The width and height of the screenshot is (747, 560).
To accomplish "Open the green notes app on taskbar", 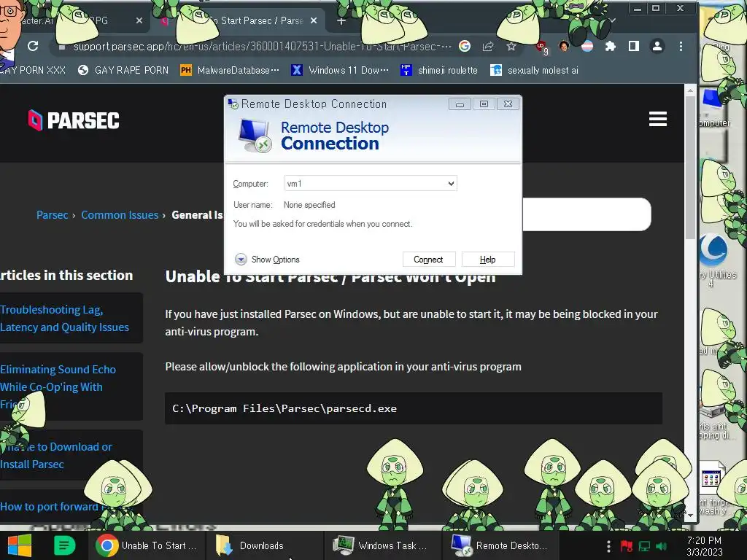I will 64,545.
